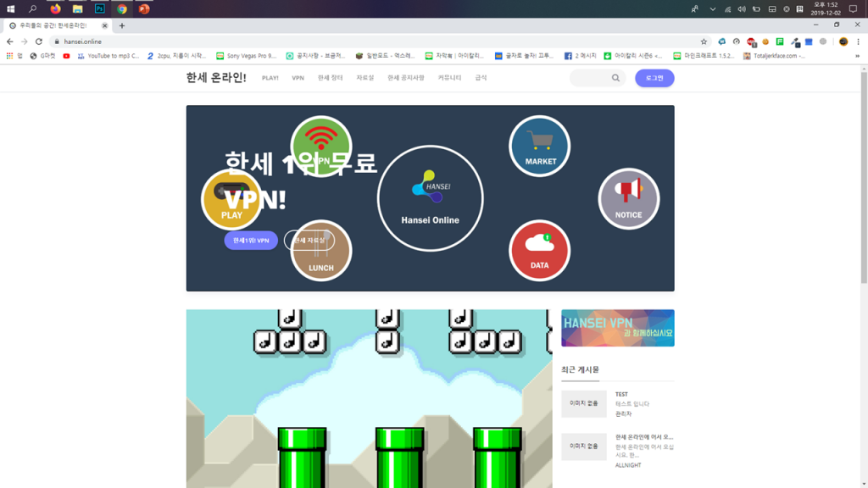Open File Explorer from the taskbar
This screenshot has width=868, height=488.
tap(77, 8)
